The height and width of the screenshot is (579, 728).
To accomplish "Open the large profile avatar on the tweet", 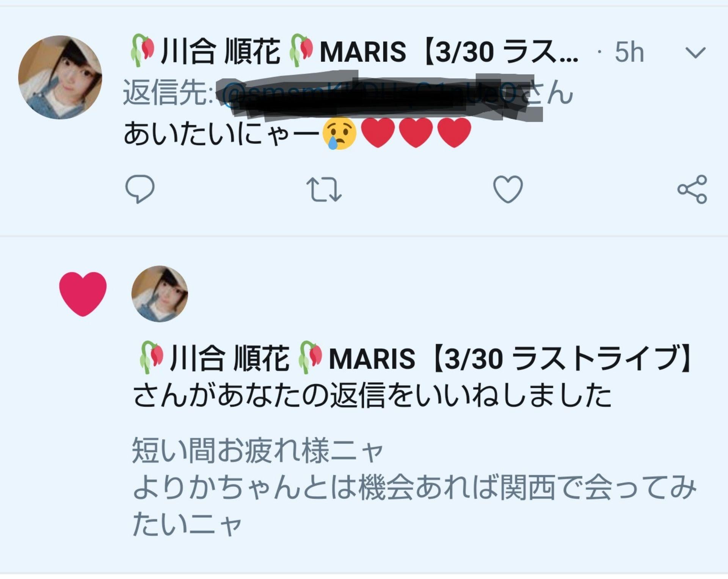I will (x=60, y=77).
